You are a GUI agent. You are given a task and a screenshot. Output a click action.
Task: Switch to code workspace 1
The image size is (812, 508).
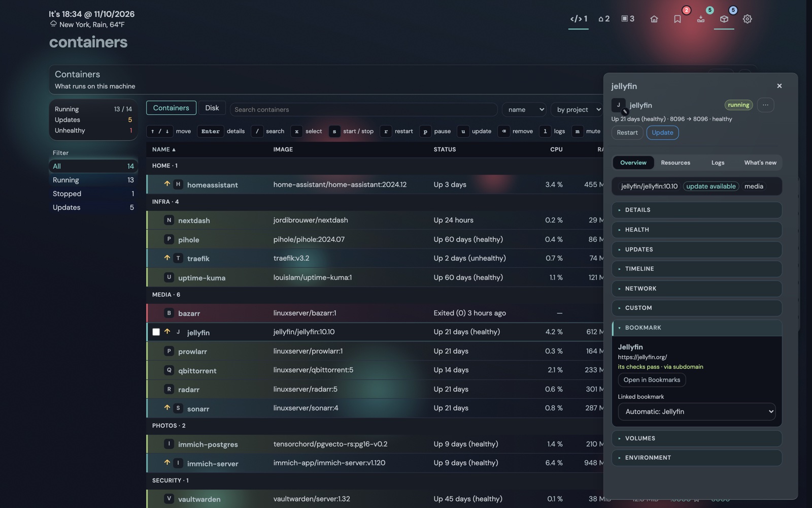pyautogui.click(x=579, y=19)
